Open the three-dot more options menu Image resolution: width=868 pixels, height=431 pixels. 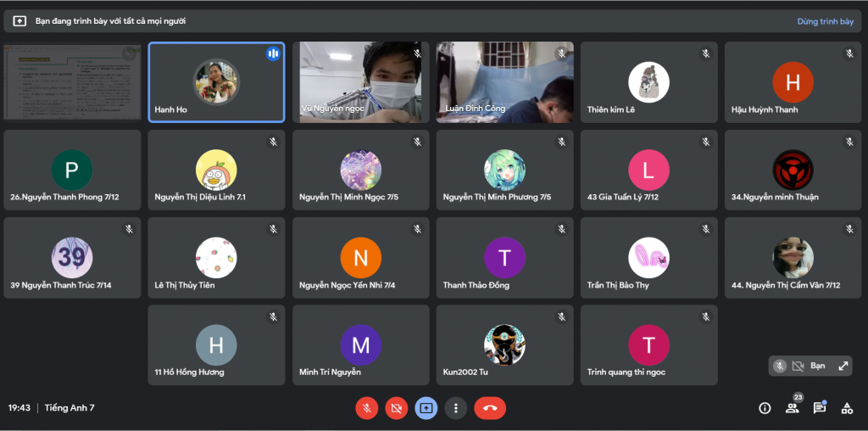[x=456, y=408]
